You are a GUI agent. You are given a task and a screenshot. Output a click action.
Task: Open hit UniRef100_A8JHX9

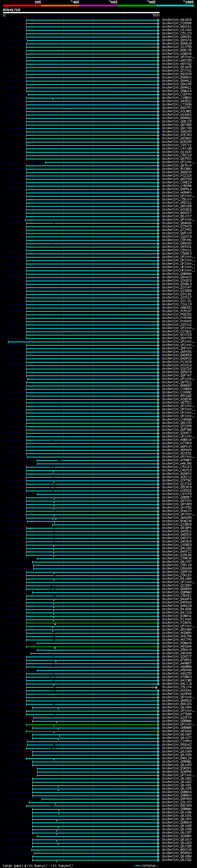pyautogui.click(x=177, y=20)
